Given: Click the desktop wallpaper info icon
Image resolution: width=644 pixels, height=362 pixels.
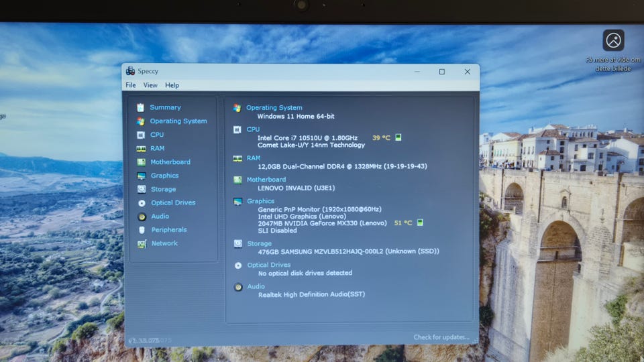Looking at the screenshot, I should [x=613, y=40].
